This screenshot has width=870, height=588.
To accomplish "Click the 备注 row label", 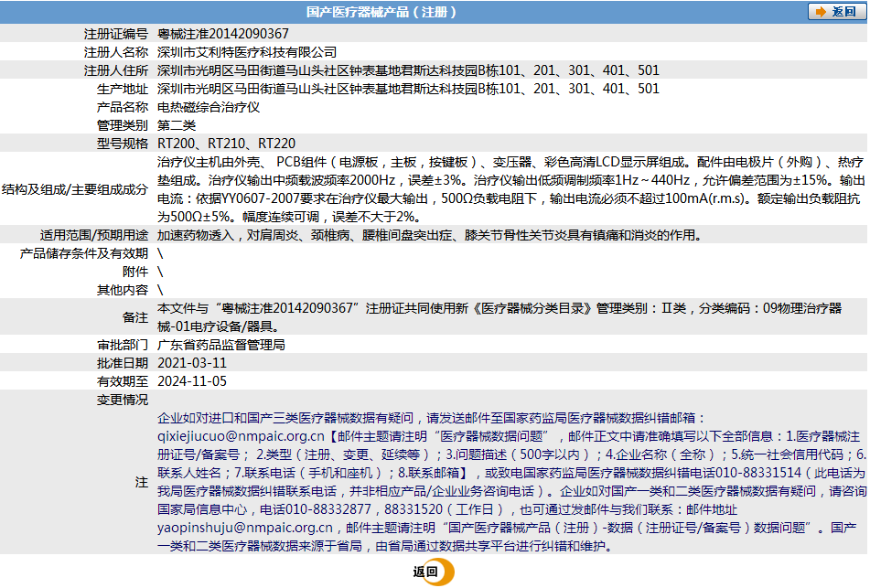I will pyautogui.click(x=134, y=317).
